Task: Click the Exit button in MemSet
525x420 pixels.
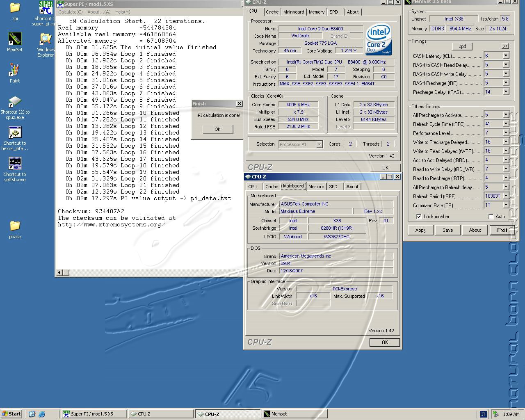Action: (x=502, y=230)
